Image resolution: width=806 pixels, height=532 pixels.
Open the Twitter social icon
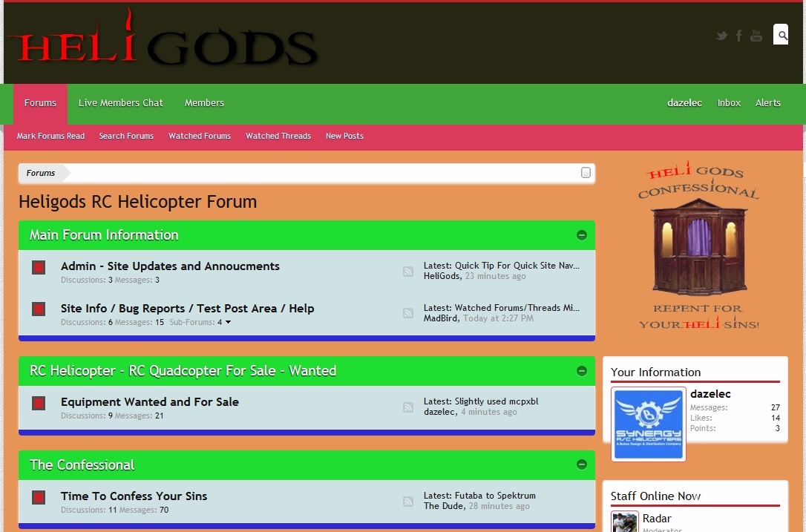[x=722, y=36]
